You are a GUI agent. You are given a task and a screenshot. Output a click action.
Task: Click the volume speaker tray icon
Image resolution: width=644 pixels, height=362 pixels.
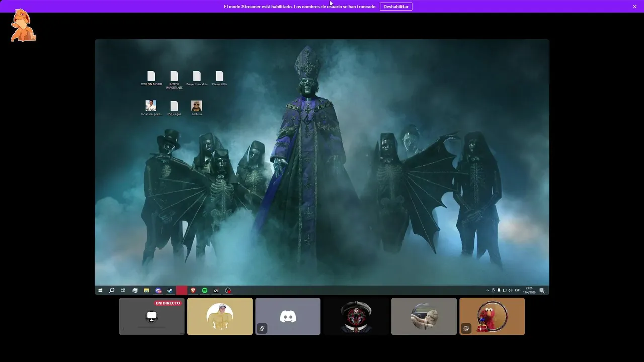[x=510, y=290]
